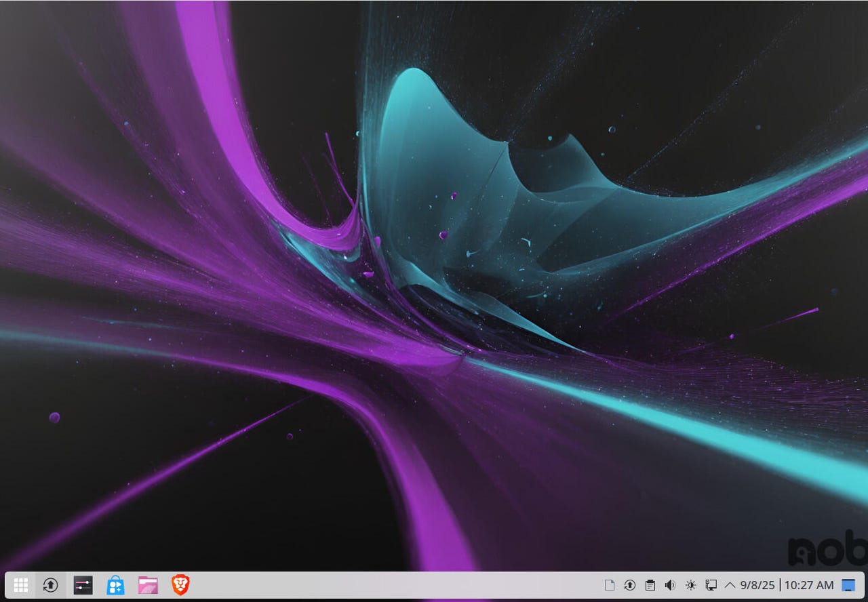Screen dimensions: 868x602
Task: Open the pinned audio mixer sliders icon
Action: tap(83, 585)
